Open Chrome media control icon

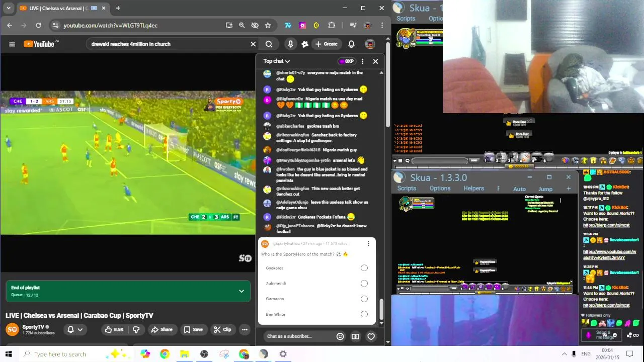[353, 25]
